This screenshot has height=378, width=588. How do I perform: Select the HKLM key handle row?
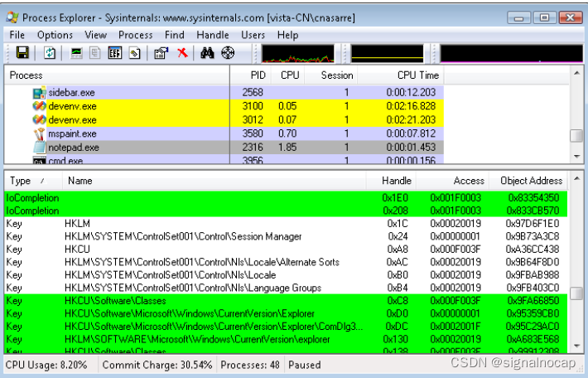(286, 224)
